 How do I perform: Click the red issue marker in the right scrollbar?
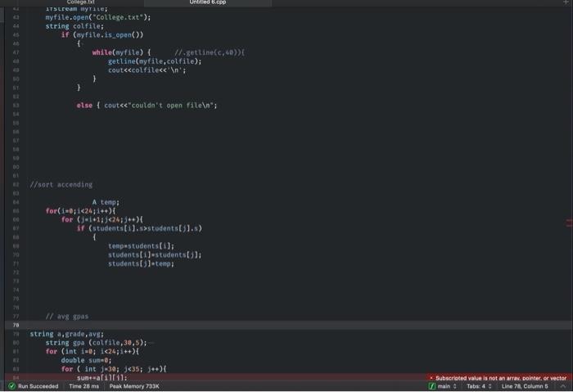pos(570,223)
